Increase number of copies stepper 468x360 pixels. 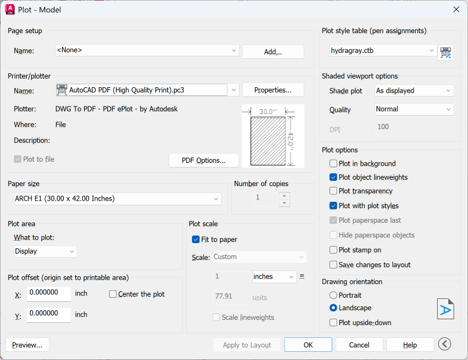click(x=284, y=196)
